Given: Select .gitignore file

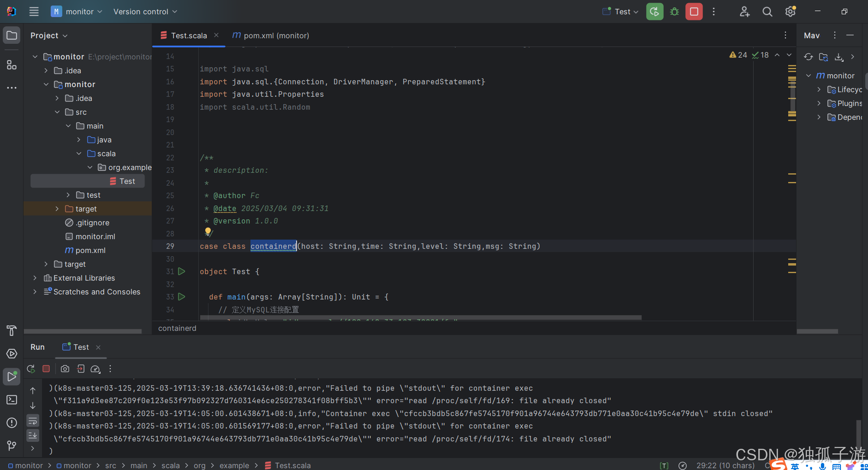Looking at the screenshot, I should (88, 223).
